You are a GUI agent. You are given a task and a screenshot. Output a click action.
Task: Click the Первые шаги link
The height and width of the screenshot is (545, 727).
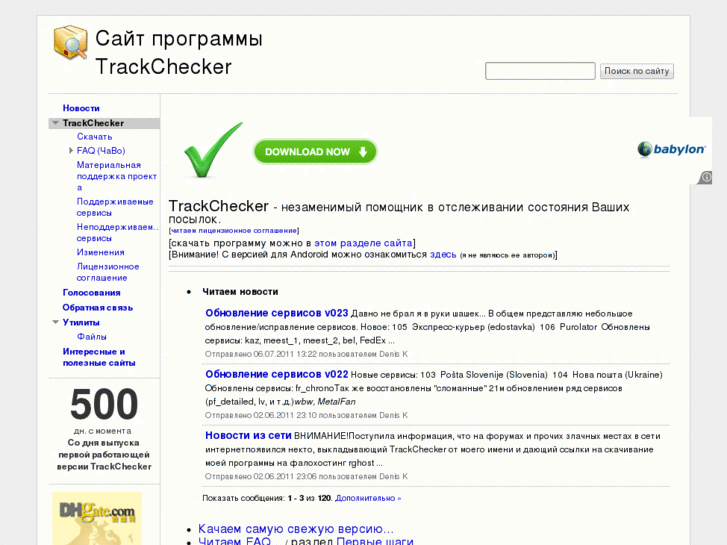[x=375, y=541]
